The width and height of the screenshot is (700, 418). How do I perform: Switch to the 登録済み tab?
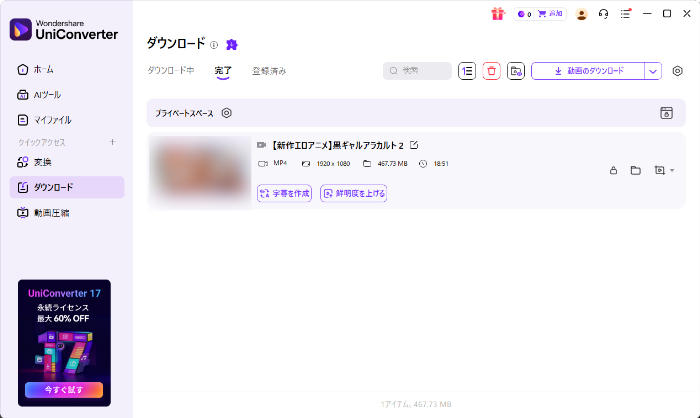pyautogui.click(x=269, y=71)
